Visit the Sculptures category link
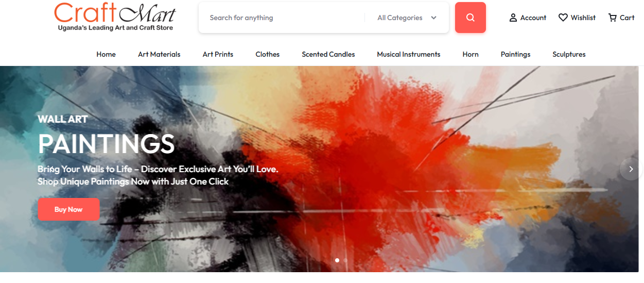 [569, 54]
